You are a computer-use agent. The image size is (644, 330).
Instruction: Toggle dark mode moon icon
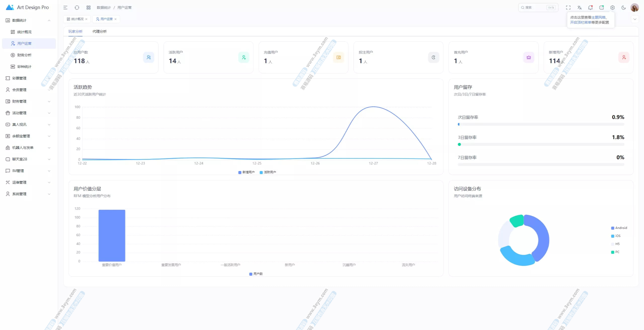coord(624,8)
